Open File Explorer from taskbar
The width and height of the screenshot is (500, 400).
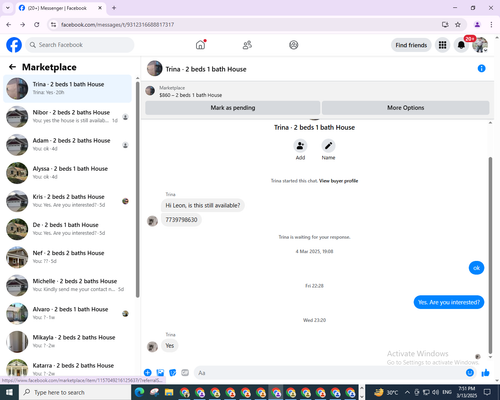point(169,392)
